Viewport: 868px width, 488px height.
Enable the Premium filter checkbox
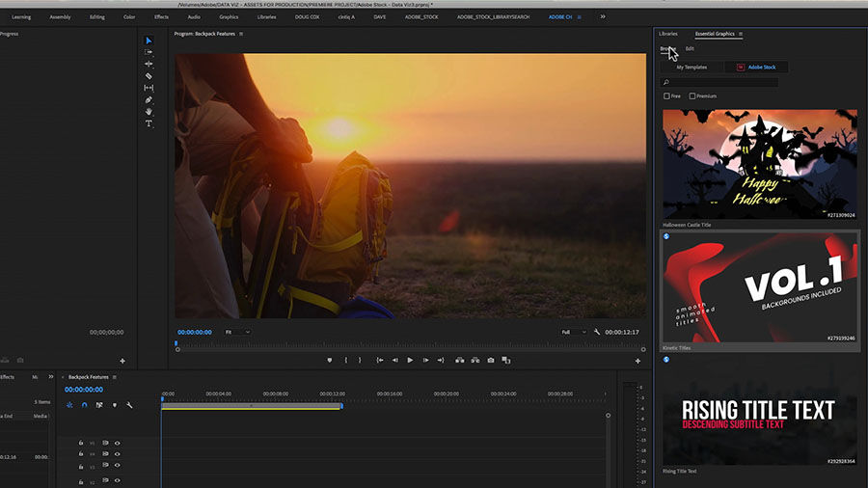click(692, 96)
